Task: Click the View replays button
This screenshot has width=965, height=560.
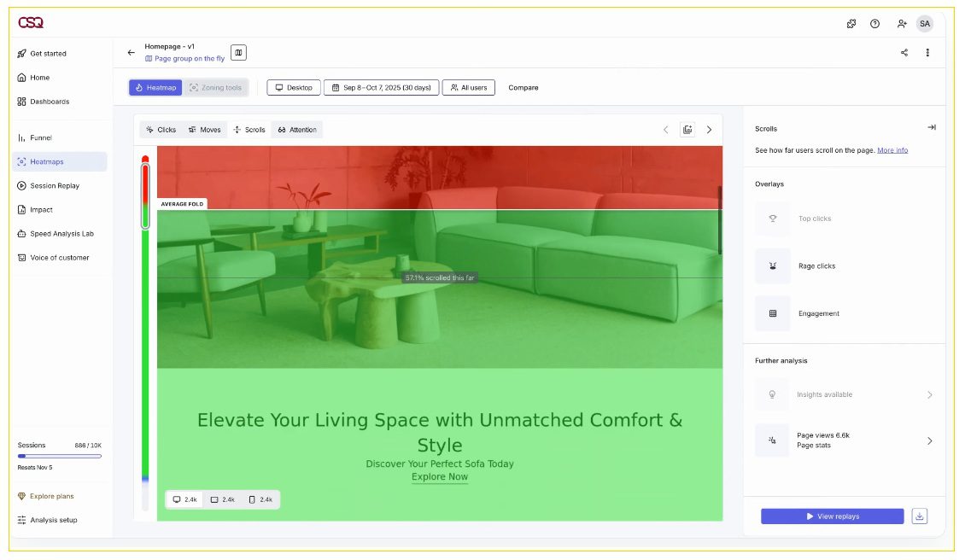Action: click(x=832, y=516)
